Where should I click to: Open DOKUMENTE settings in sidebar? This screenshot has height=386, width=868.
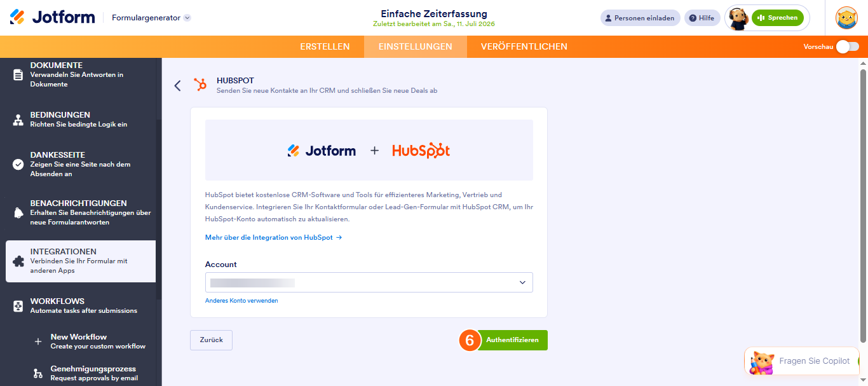81,74
